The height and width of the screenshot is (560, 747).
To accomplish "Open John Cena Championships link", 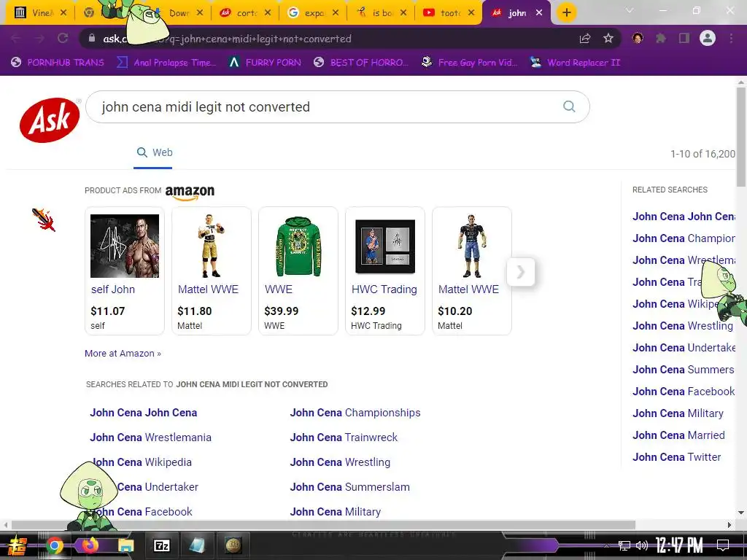I will pyautogui.click(x=355, y=413).
